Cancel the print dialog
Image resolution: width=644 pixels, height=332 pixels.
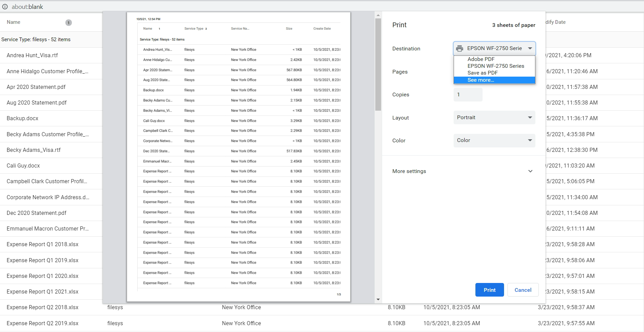click(523, 290)
